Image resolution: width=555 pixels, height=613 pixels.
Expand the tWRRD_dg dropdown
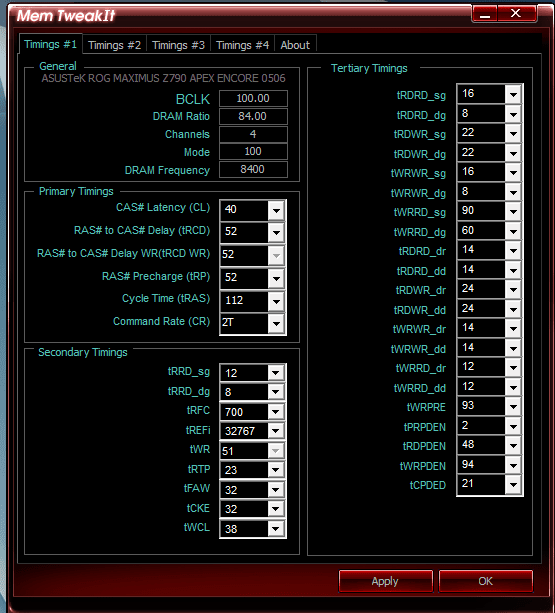coord(513,231)
